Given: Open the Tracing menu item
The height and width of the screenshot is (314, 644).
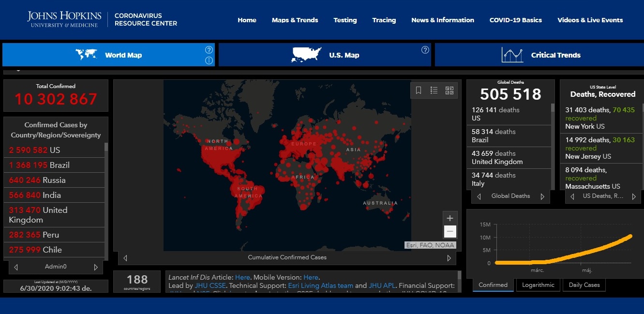Looking at the screenshot, I should pos(384,20).
